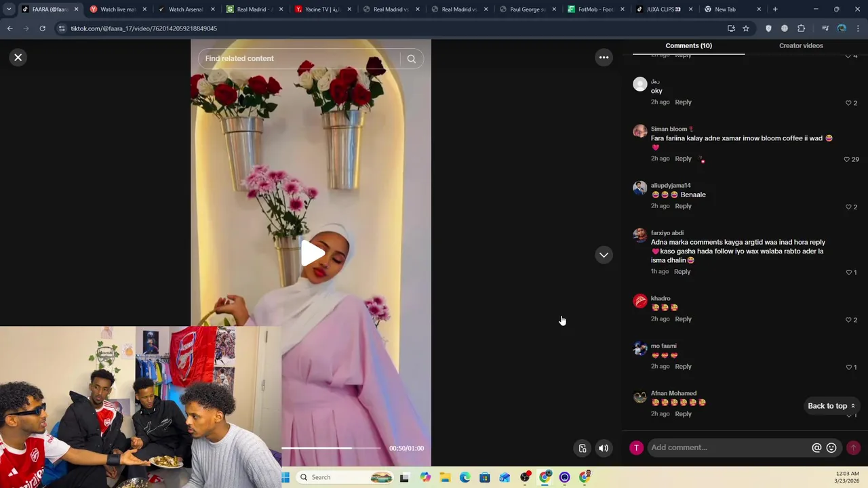The height and width of the screenshot is (488, 868).
Task: Open the three-dots more options menu on video
Action: [x=604, y=58]
